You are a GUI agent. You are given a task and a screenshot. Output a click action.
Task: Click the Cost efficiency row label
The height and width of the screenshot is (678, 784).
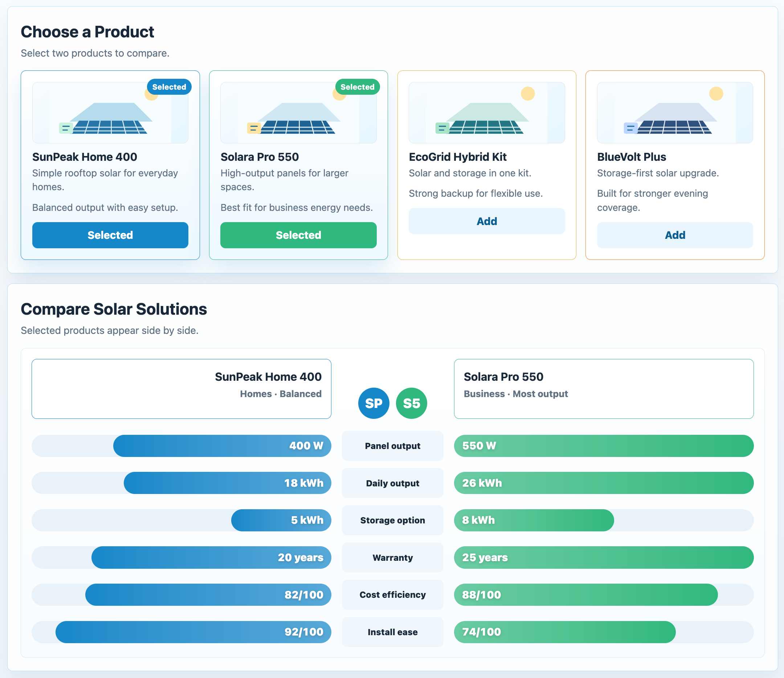[392, 595]
